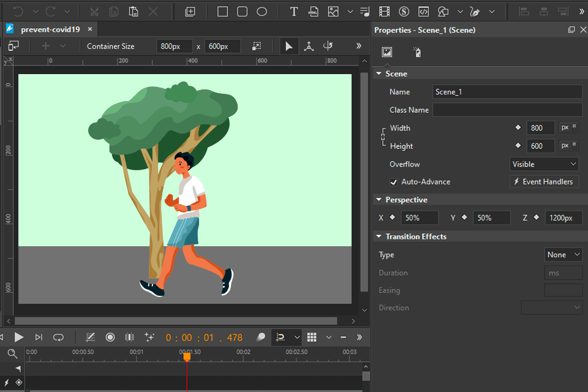588x392 pixels.
Task: Pick the Rounded Rectangle shape tool
Action: pos(242,12)
